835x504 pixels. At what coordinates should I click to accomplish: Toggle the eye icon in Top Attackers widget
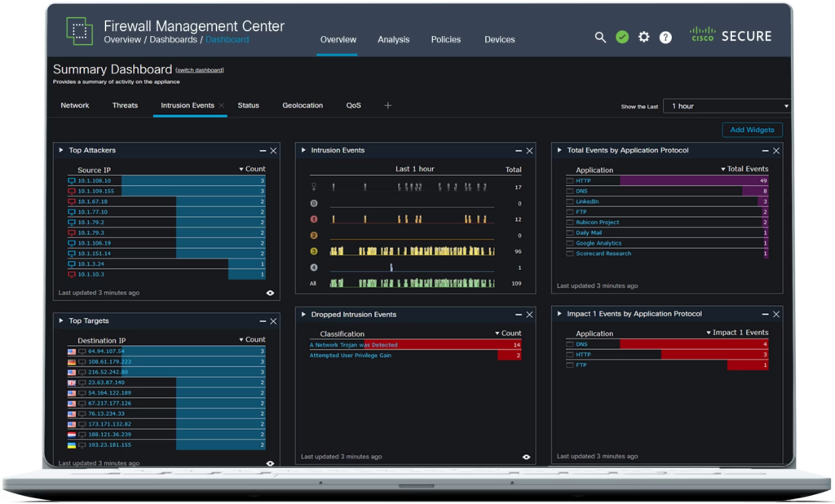270,293
